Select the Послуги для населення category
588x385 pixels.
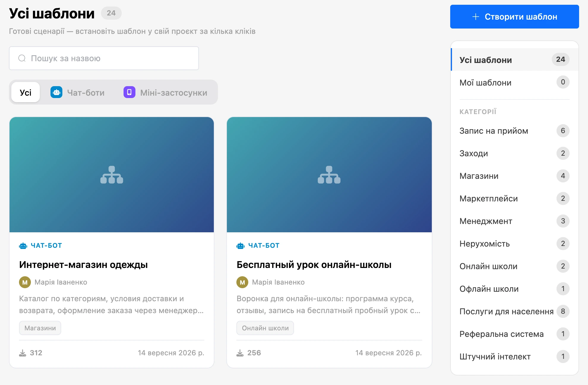tap(515, 311)
